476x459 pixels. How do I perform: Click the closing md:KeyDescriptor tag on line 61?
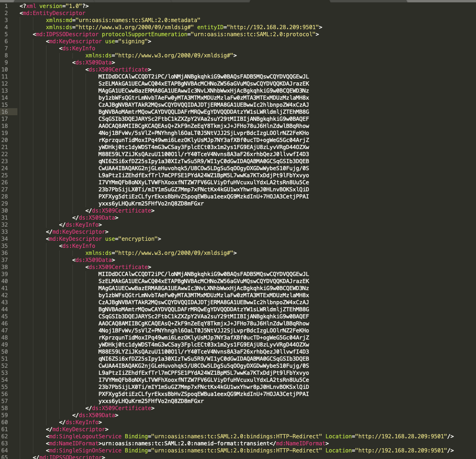(x=77, y=429)
